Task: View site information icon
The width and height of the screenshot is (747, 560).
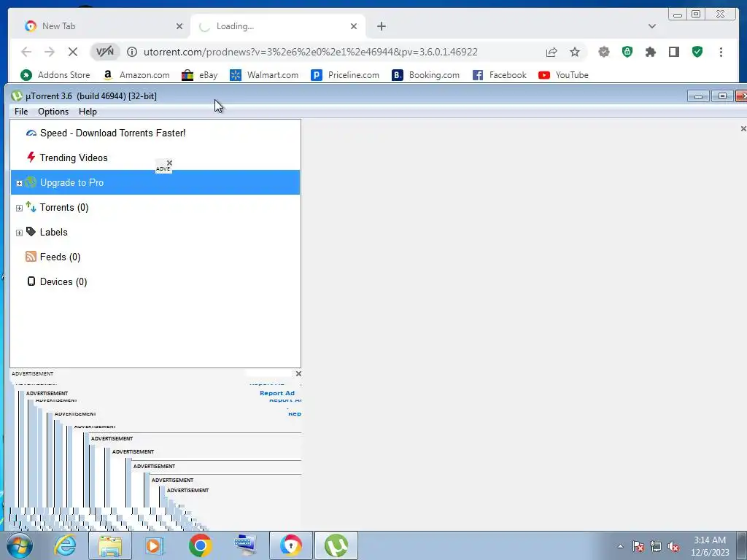Action: 132,52
